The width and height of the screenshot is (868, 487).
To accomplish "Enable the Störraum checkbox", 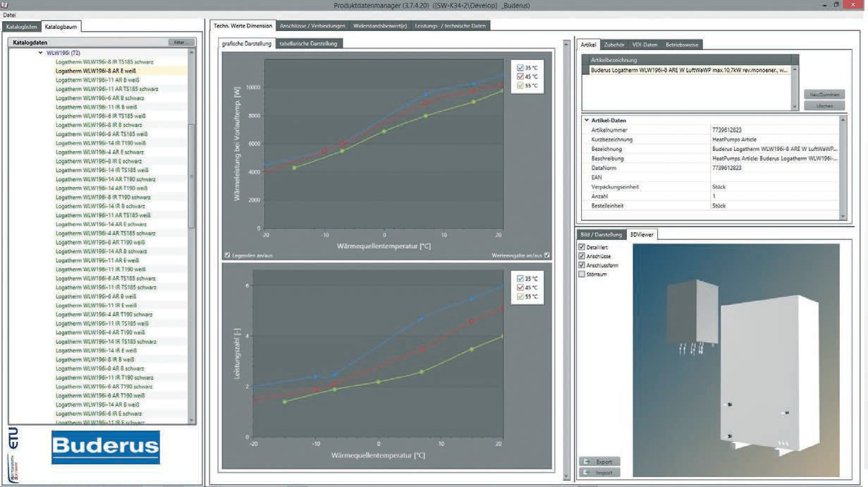I will [x=582, y=275].
